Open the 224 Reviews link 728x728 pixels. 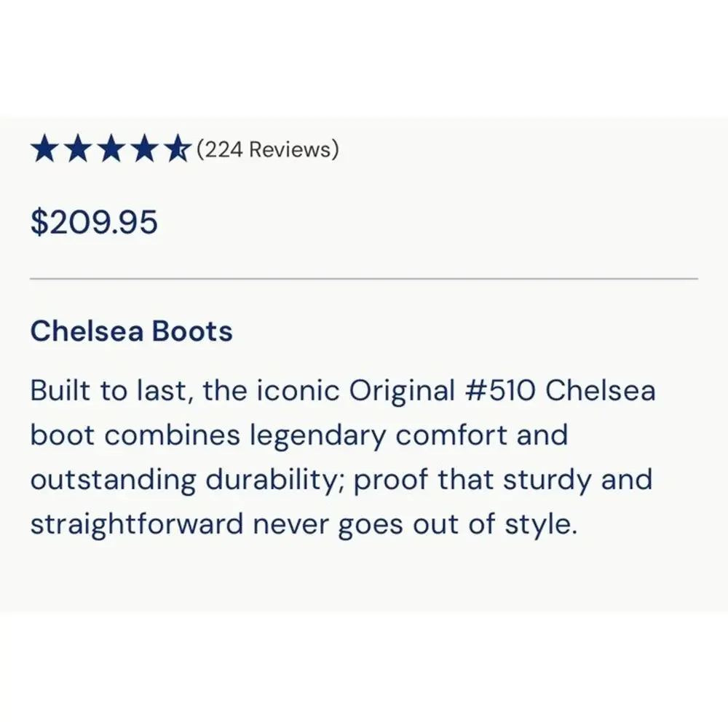point(268,149)
